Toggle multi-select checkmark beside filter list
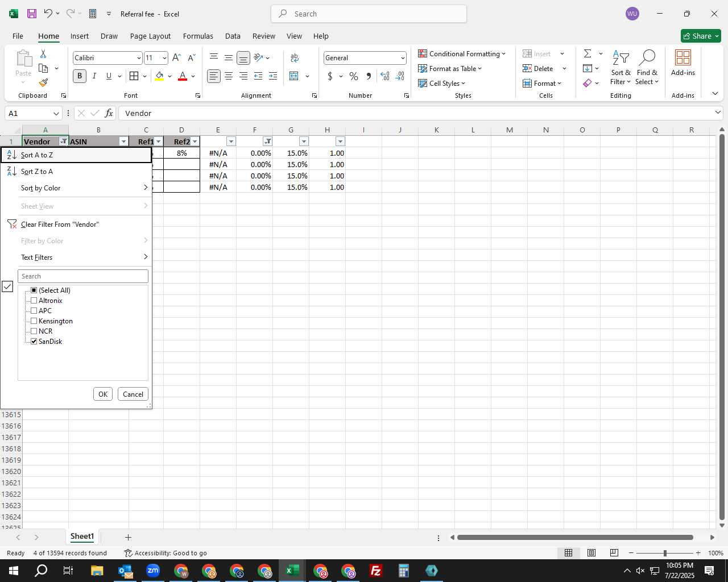This screenshot has height=582, width=728. [7, 286]
